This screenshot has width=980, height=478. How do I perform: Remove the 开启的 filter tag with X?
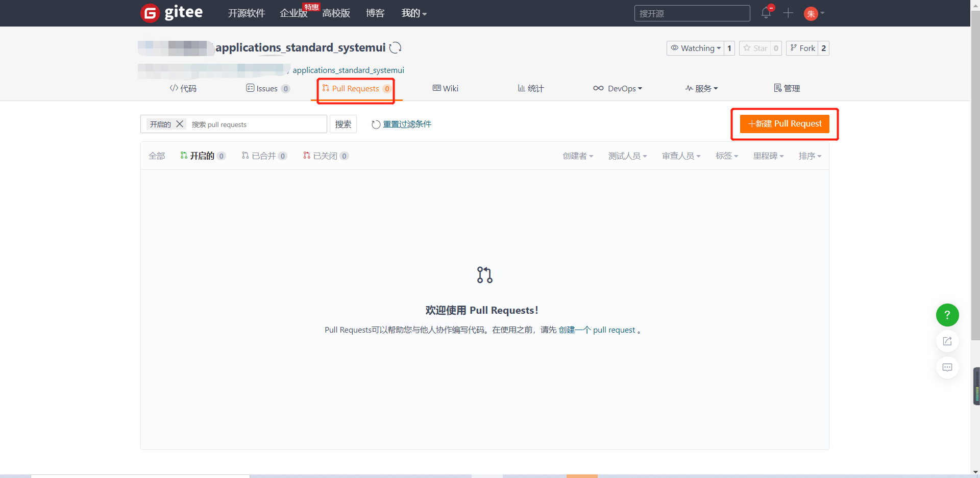180,124
